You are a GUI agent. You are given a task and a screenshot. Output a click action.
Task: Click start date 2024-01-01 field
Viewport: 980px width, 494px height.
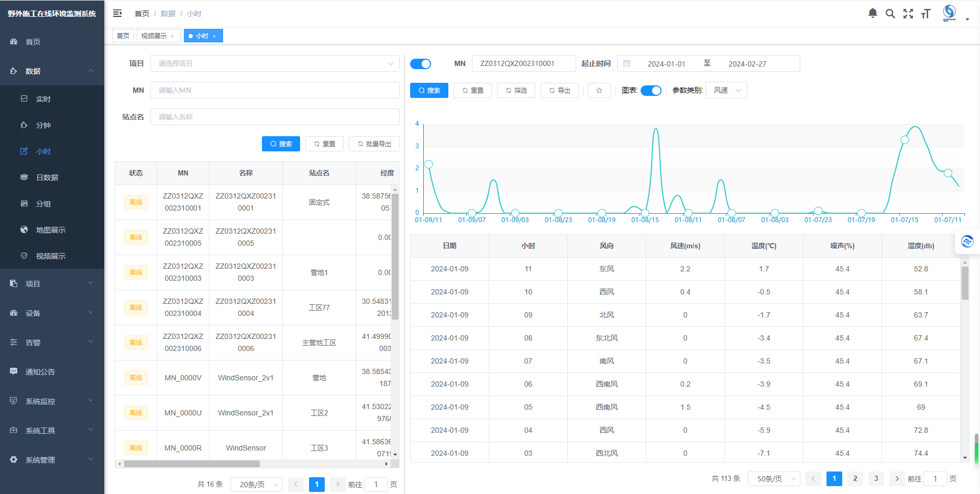pyautogui.click(x=666, y=64)
